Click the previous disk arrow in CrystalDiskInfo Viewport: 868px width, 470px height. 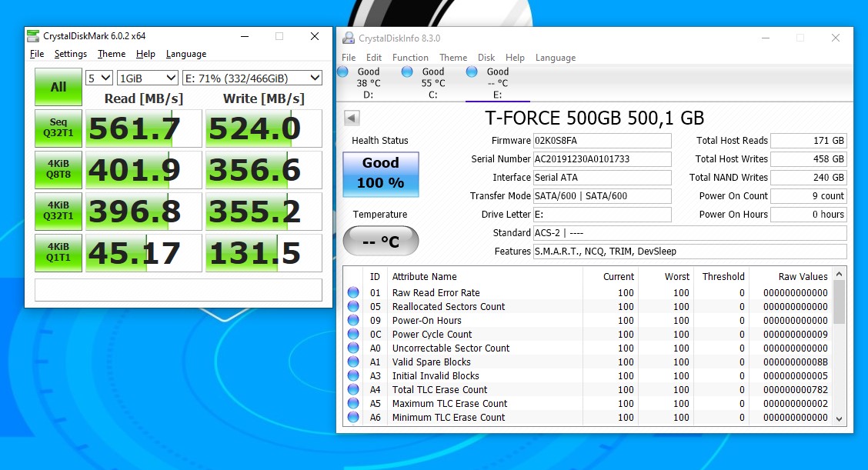point(352,118)
